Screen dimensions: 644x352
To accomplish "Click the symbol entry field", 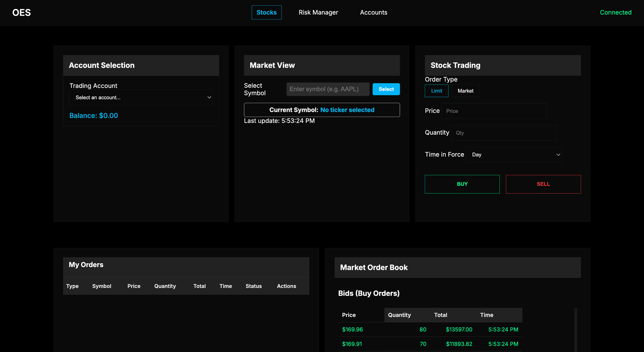I will click(x=328, y=89).
